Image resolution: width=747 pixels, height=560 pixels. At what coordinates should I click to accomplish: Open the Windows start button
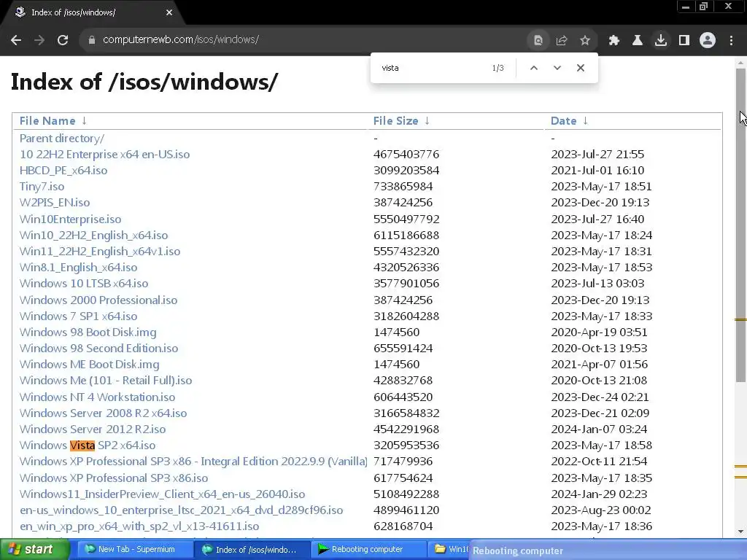(34, 550)
